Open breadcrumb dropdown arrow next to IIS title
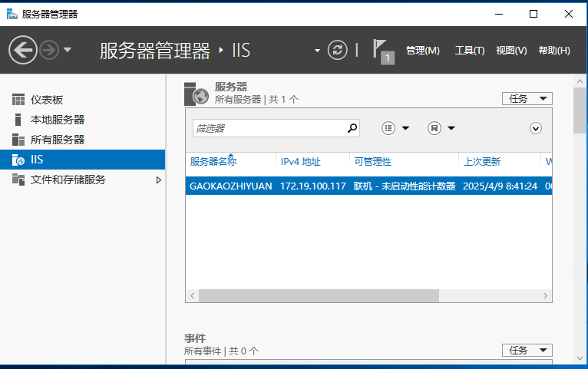 pyautogui.click(x=317, y=50)
